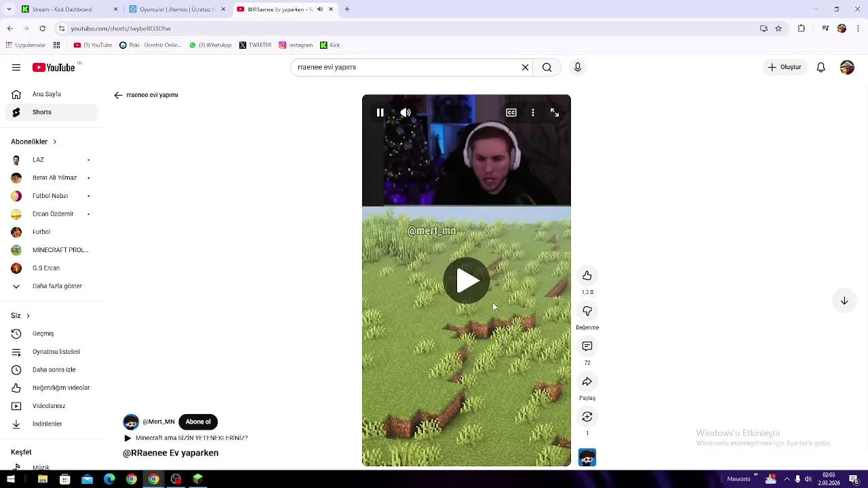
Task: Share the Short via Paylaş
Action: (x=587, y=382)
